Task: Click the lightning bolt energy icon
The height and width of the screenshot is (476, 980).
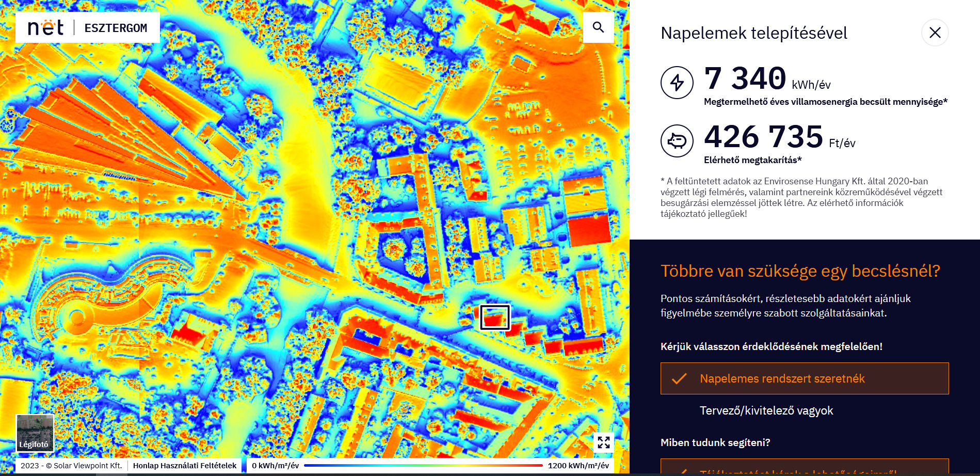Action: 677,83
